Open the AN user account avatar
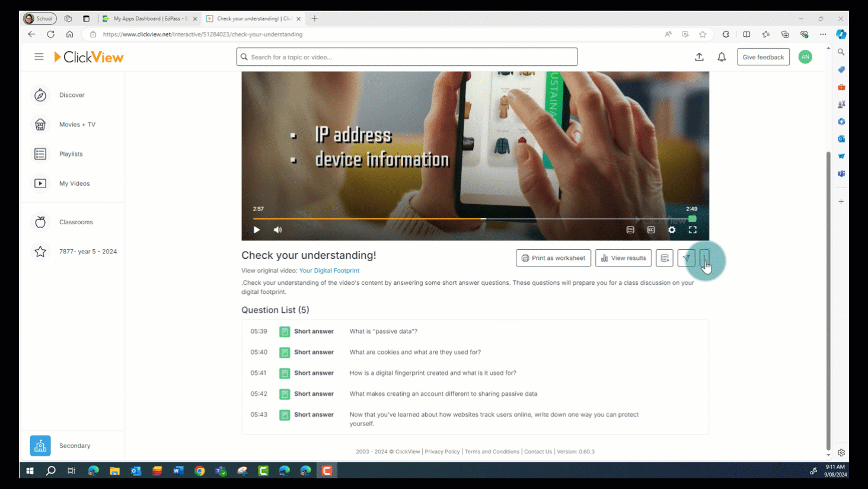The width and height of the screenshot is (868, 489). [805, 57]
